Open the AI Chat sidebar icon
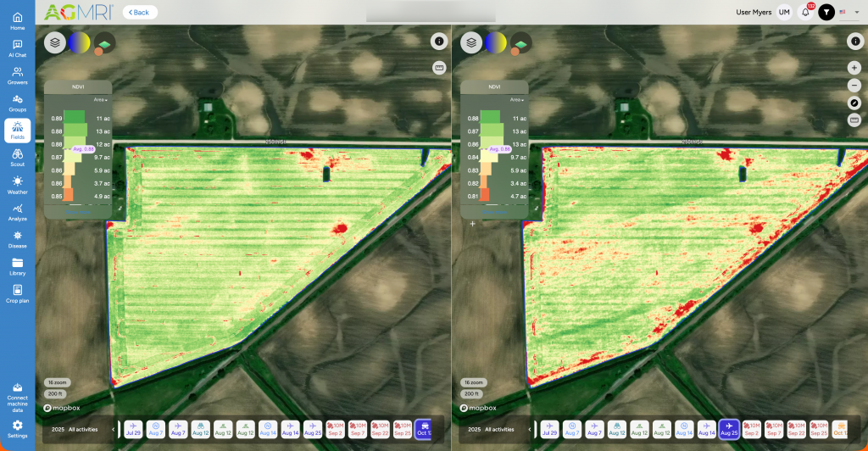This screenshot has height=451, width=868. click(17, 47)
